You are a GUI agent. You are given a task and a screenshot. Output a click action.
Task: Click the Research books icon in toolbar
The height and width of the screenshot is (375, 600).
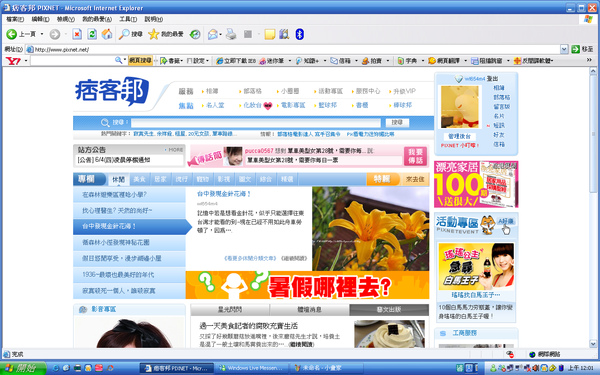(284, 34)
